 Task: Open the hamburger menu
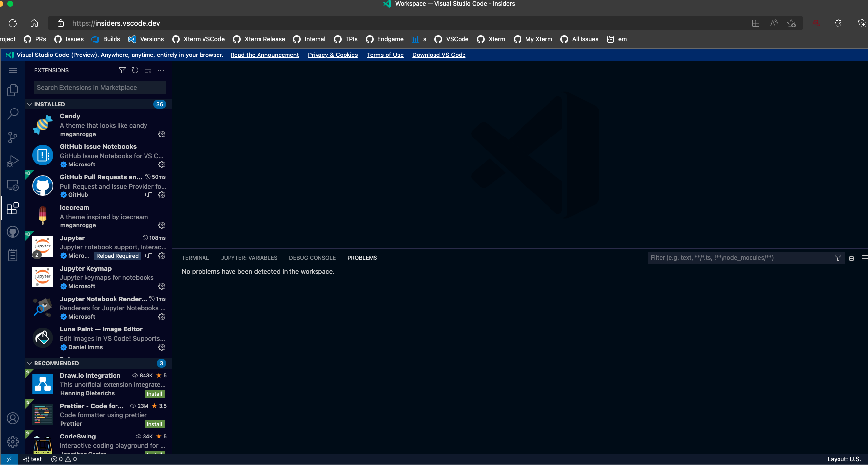pos(13,70)
